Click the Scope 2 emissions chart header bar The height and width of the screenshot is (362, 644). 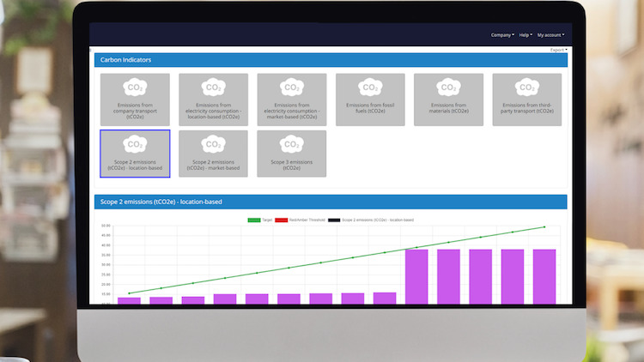331,202
